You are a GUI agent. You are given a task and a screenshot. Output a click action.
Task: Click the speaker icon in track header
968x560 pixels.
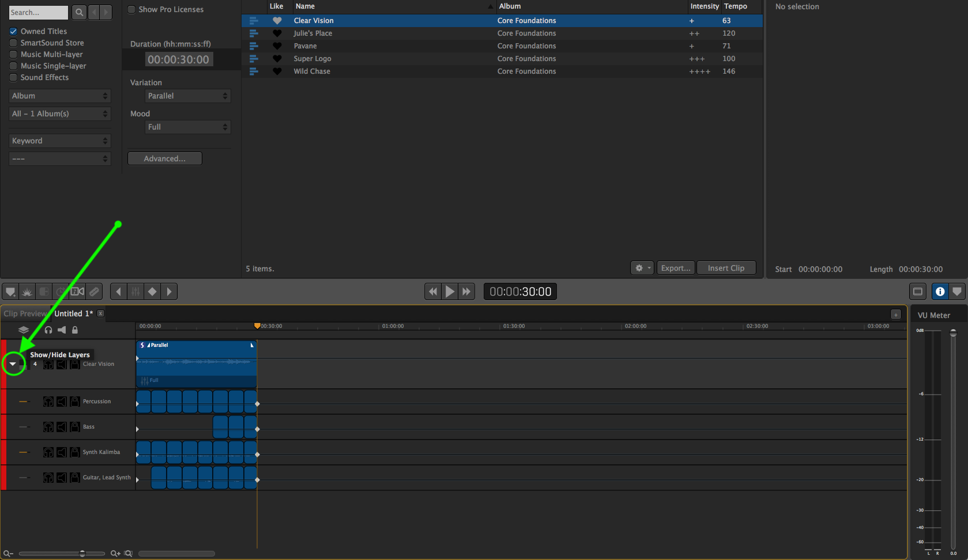click(x=62, y=330)
